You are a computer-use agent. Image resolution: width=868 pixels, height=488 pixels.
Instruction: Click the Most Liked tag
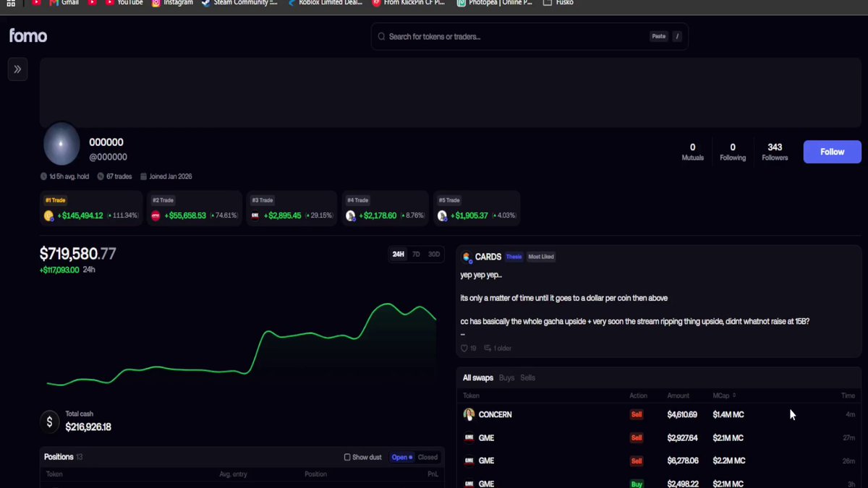pyautogui.click(x=541, y=257)
